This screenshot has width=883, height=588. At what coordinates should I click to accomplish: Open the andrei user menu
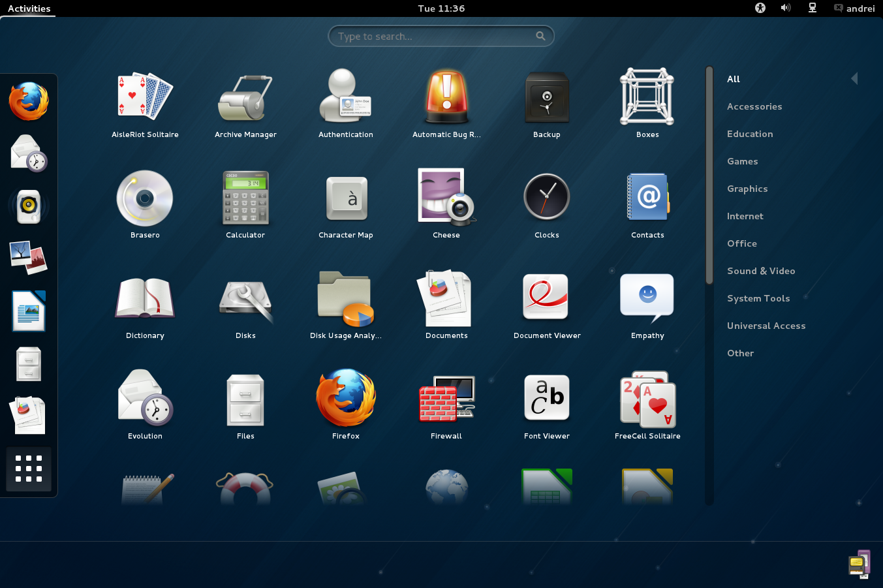(854, 8)
